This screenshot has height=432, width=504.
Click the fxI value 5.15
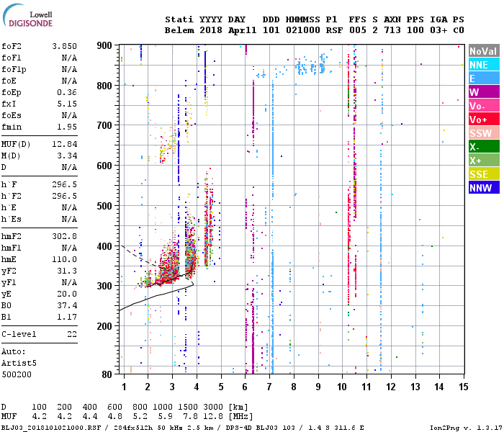(67, 104)
